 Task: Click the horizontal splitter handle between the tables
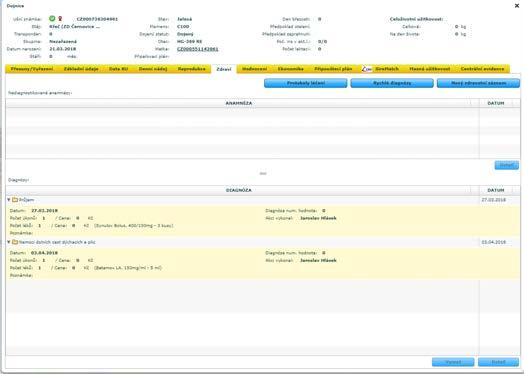click(263, 173)
